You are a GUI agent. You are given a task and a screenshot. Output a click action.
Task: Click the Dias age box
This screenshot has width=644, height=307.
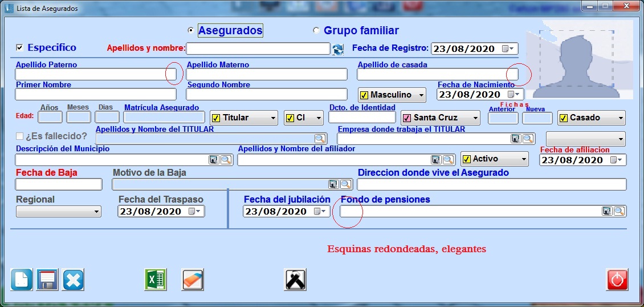click(107, 117)
